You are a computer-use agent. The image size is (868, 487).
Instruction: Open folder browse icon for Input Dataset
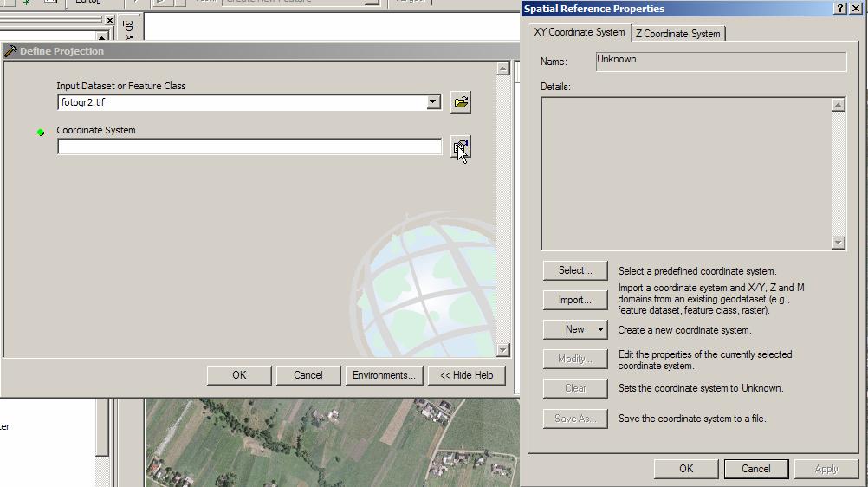[461, 102]
